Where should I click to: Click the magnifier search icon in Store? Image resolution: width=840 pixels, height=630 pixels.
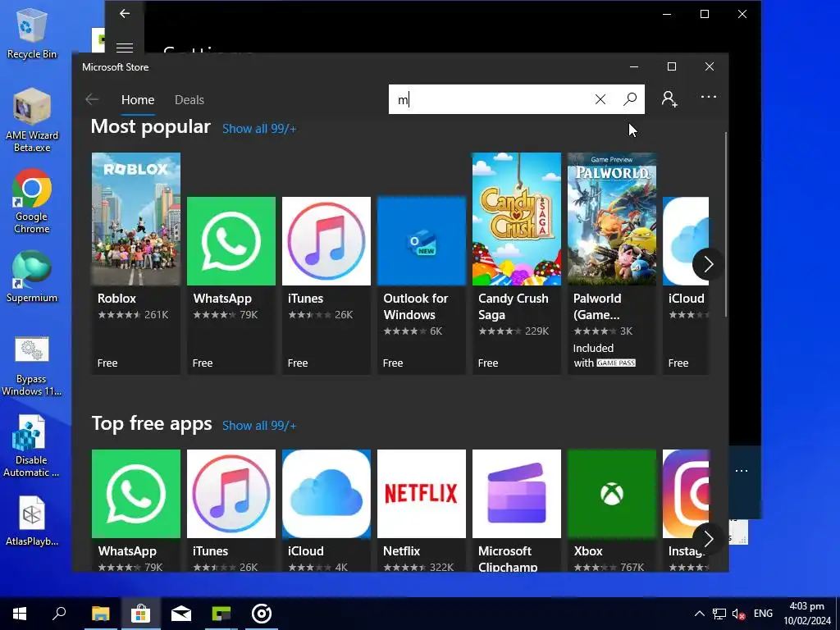point(630,99)
